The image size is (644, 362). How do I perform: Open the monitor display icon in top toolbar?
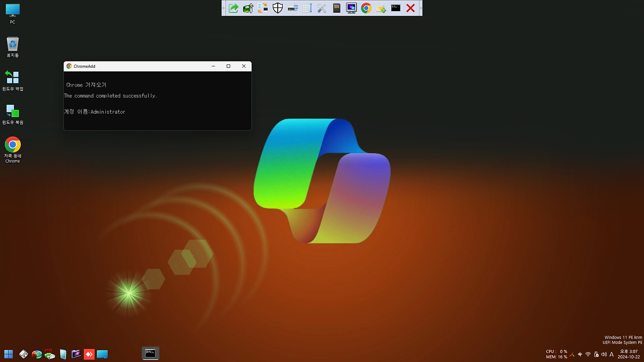coord(351,8)
